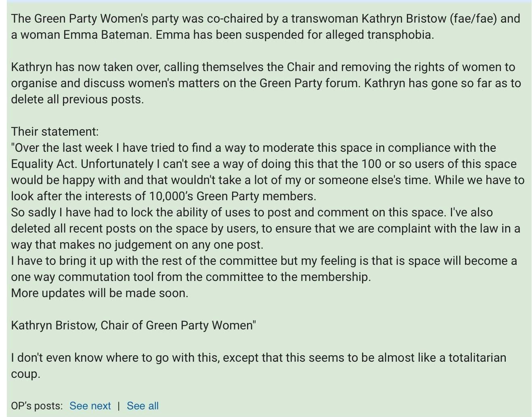
Task: Click the 'OP's posts:' label
Action: click(37, 406)
